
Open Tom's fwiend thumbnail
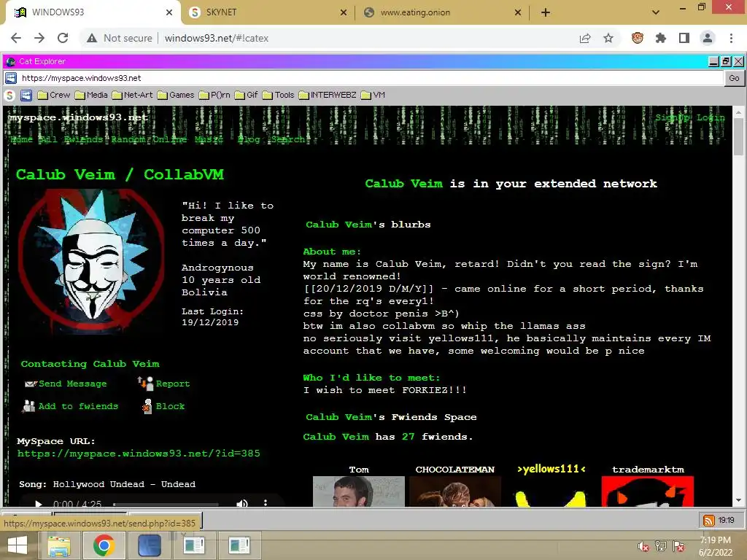click(359, 491)
